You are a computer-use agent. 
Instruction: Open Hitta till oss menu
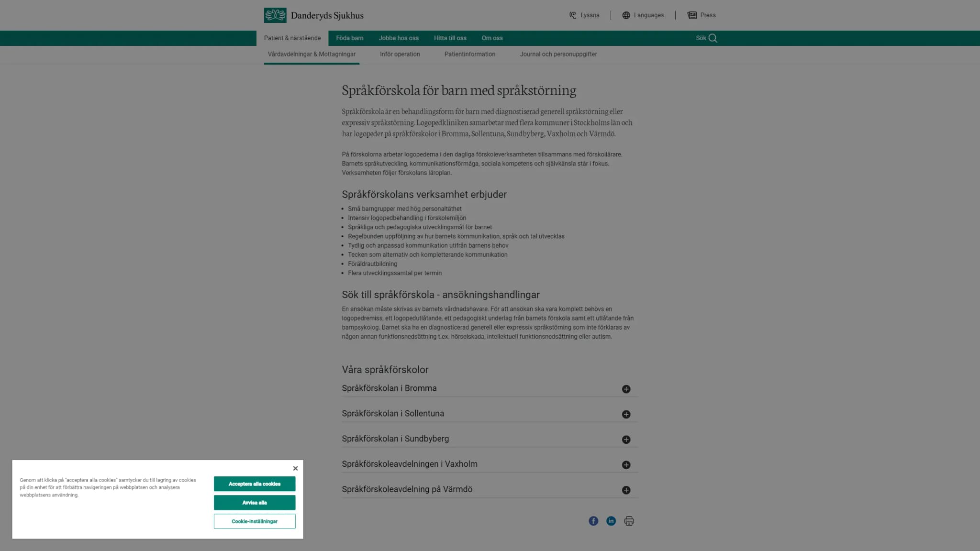point(450,38)
